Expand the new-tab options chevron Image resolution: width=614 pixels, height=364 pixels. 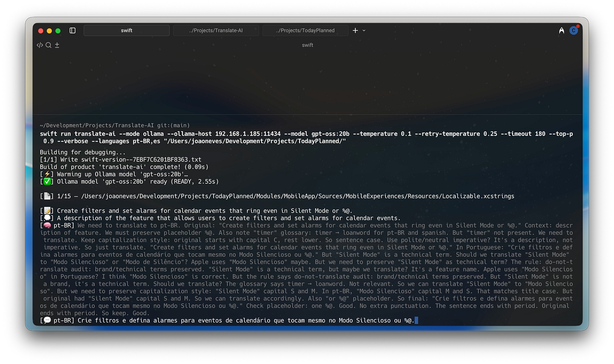tap(364, 31)
